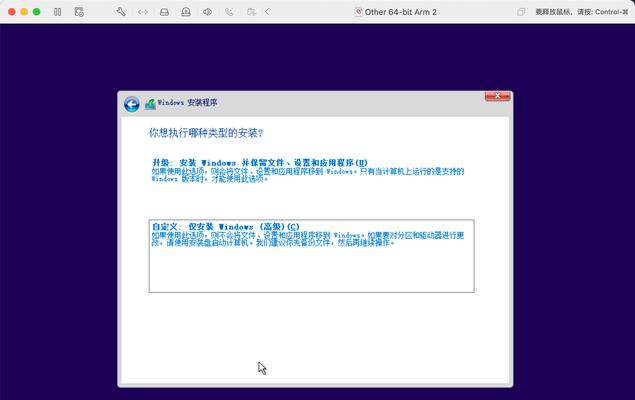
Task: Select Upgrade: install Windows and keep files
Action: [x=308, y=170]
